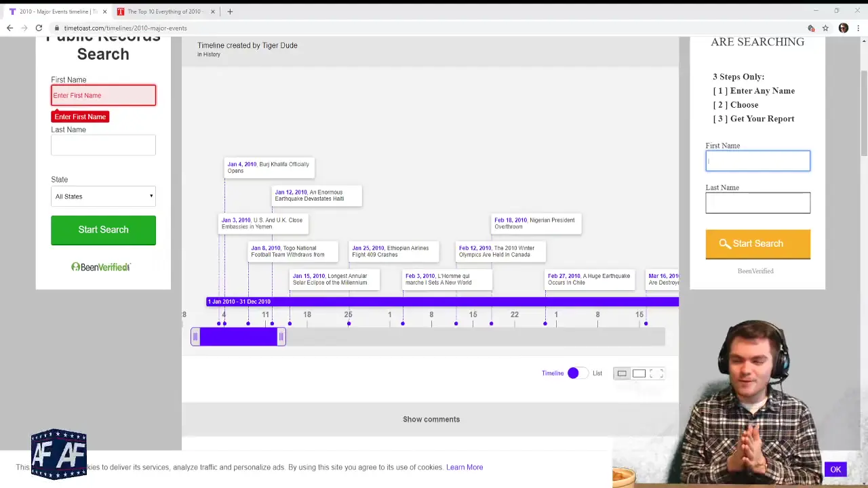Expand the All States dropdown
Screen dimensions: 868x488
tap(103, 197)
